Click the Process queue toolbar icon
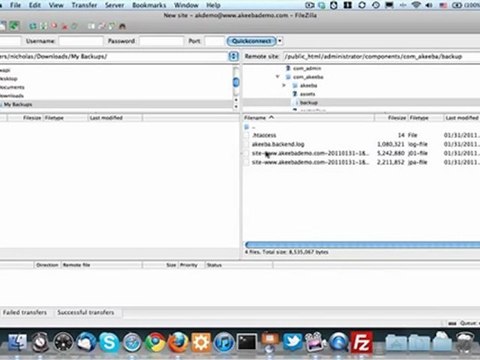Viewport: 480px width, 360px height. (x=44, y=26)
